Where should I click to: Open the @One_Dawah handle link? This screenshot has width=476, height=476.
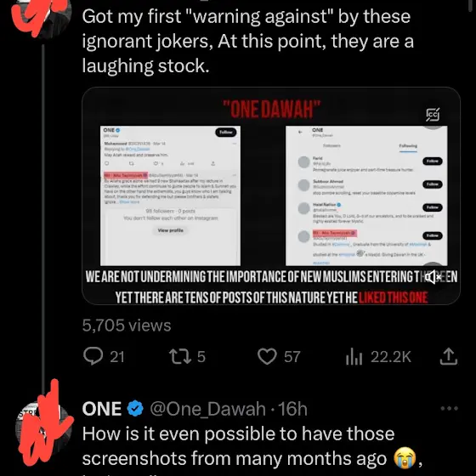click(x=207, y=409)
